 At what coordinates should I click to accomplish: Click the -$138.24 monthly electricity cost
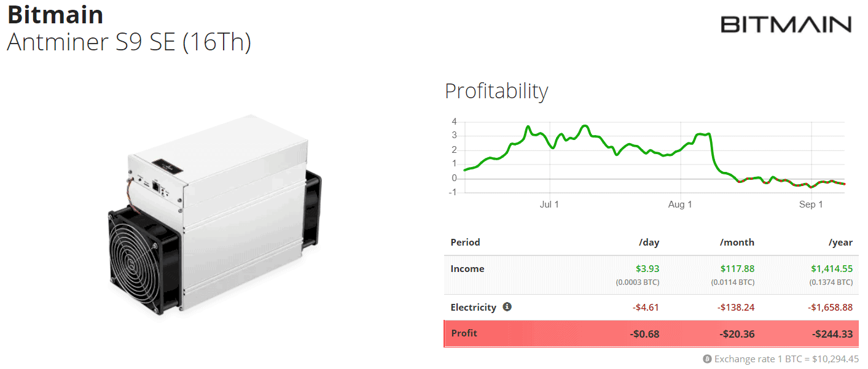[x=737, y=307]
